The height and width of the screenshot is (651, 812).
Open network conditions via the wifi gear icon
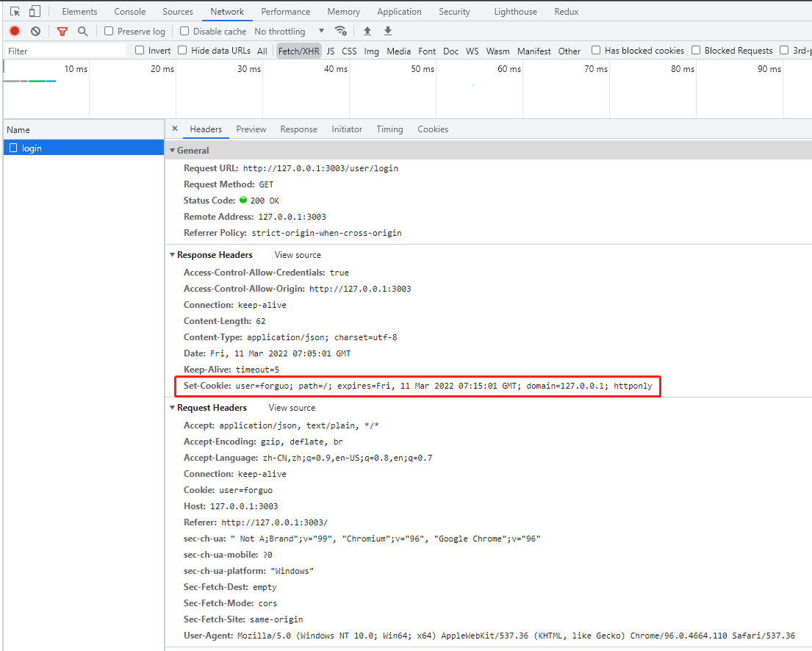(341, 31)
